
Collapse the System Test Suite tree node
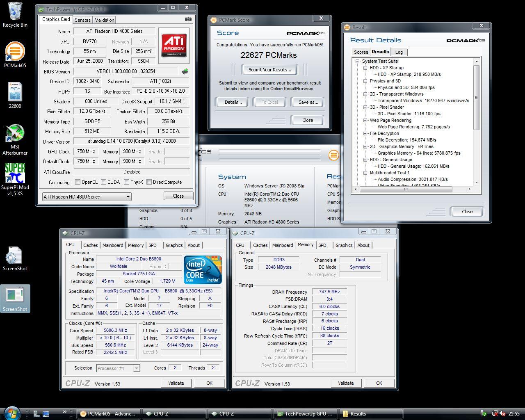[x=358, y=62]
